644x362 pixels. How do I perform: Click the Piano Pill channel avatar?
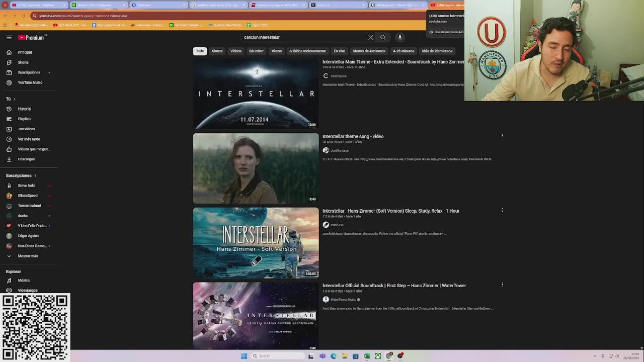coord(326,225)
